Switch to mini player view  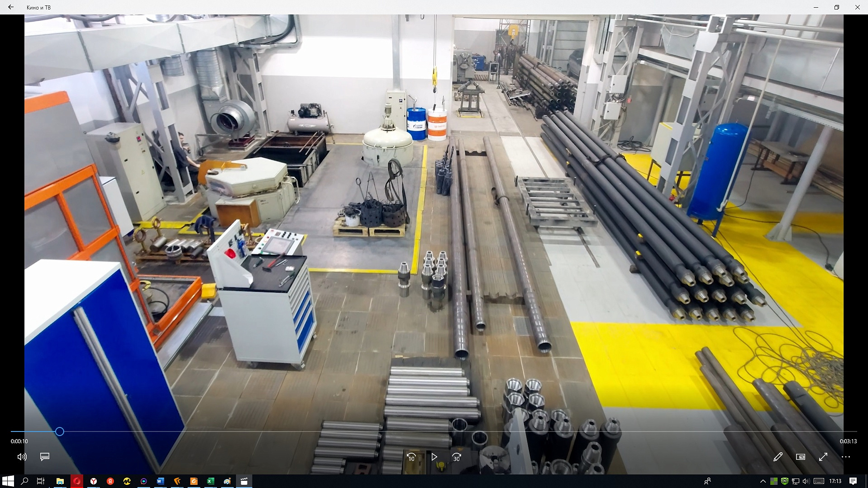tap(801, 457)
